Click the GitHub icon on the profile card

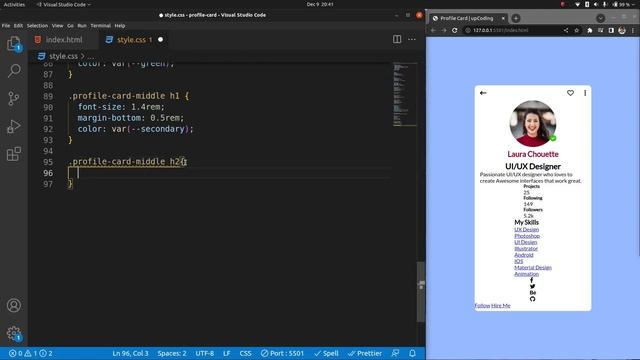532,299
